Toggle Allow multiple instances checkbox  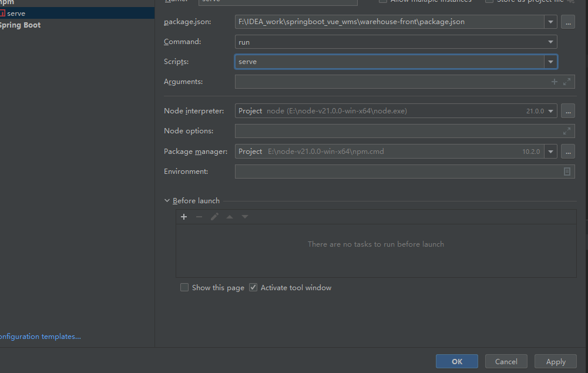[x=383, y=1]
